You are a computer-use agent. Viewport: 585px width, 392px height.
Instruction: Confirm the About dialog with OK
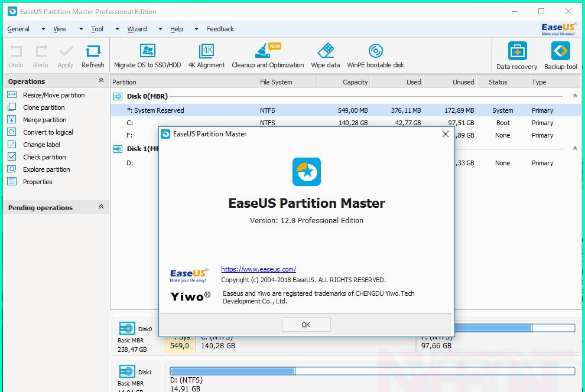(306, 325)
